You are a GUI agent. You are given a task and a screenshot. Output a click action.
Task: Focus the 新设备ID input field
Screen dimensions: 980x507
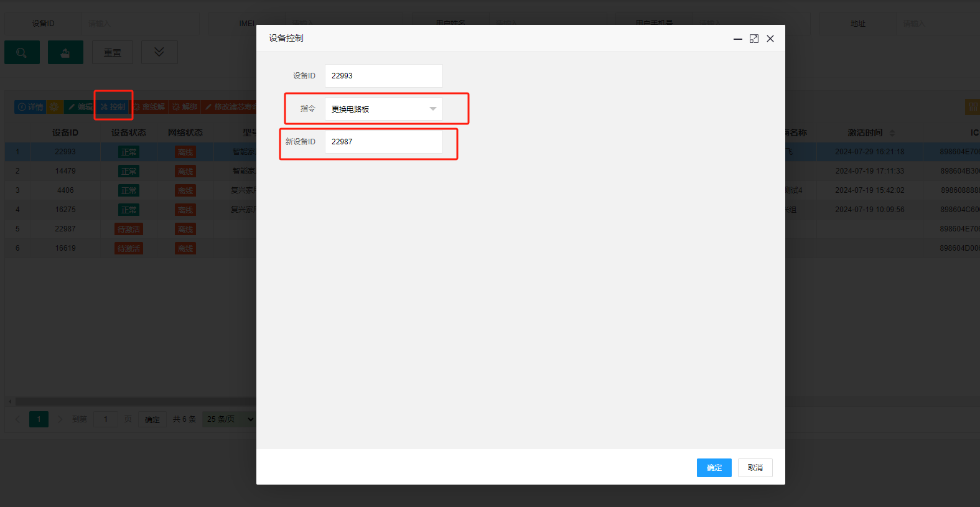(x=384, y=142)
